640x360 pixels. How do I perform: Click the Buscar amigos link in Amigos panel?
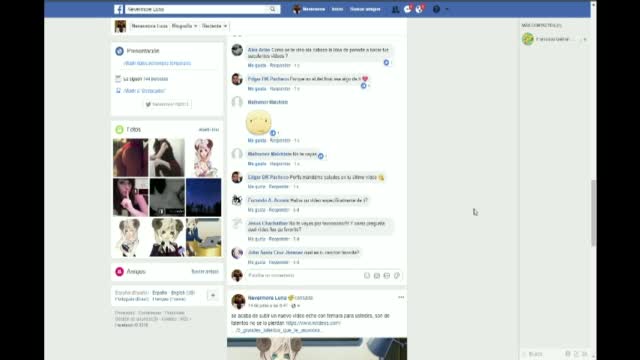click(205, 271)
